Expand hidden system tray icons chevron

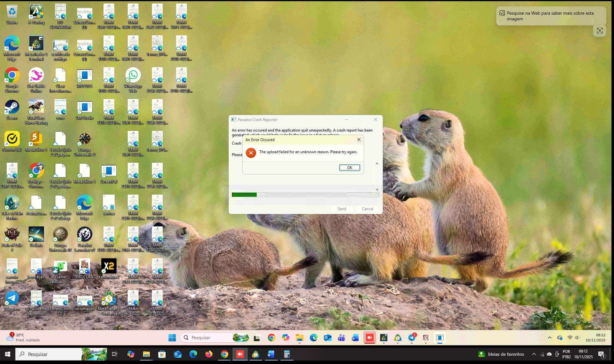point(549,338)
